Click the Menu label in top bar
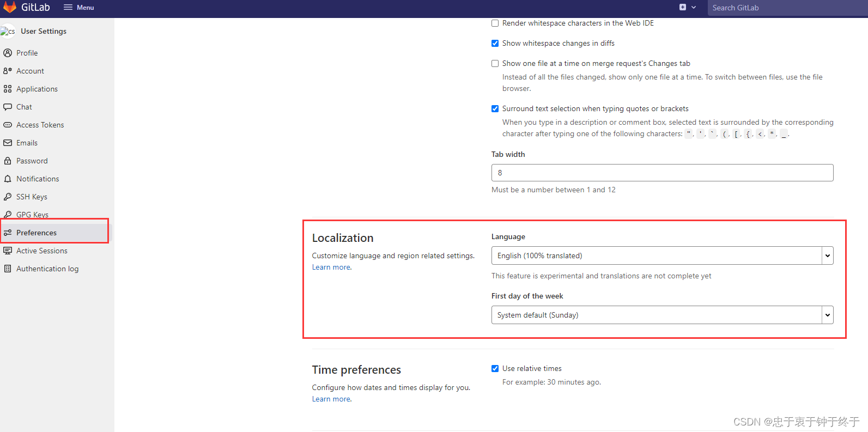The width and height of the screenshot is (868, 432). [x=85, y=8]
